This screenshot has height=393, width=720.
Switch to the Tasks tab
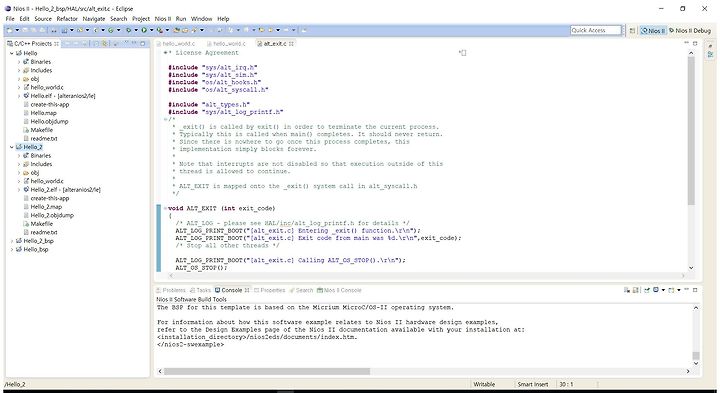[200, 290]
